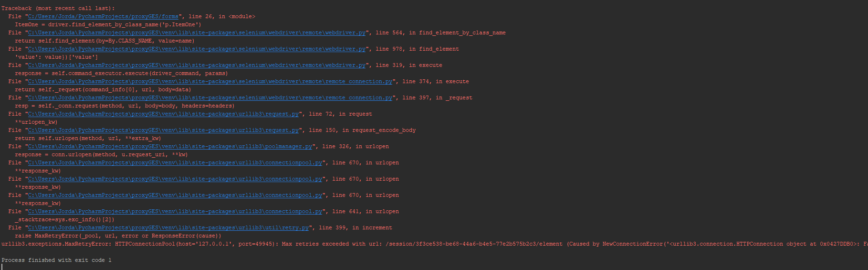Open urllib3 request.py link for line 72

click(x=163, y=114)
